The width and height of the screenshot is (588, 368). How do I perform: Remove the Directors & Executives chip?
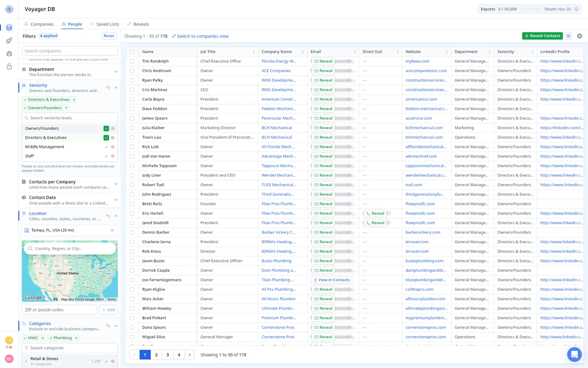[x=74, y=99]
